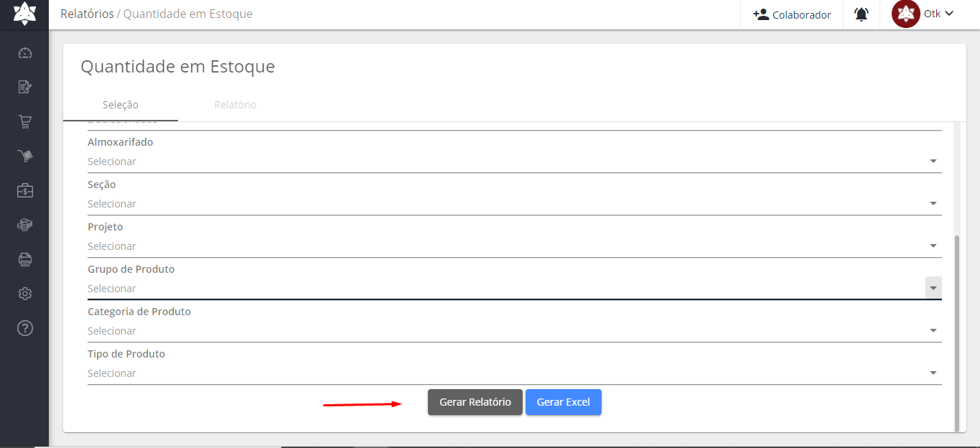
Task: Open the Tipo de Produto dropdown arrow
Action: click(x=933, y=373)
